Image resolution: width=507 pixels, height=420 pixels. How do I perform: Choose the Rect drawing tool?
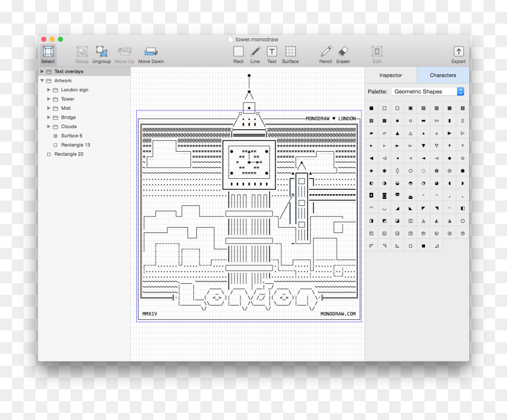click(x=238, y=55)
